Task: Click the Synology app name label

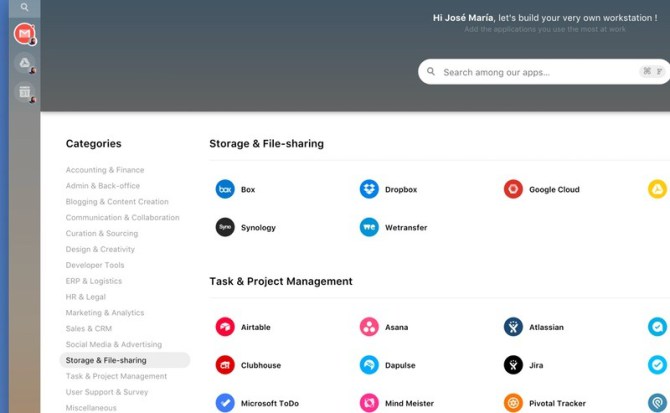Action: tap(258, 228)
